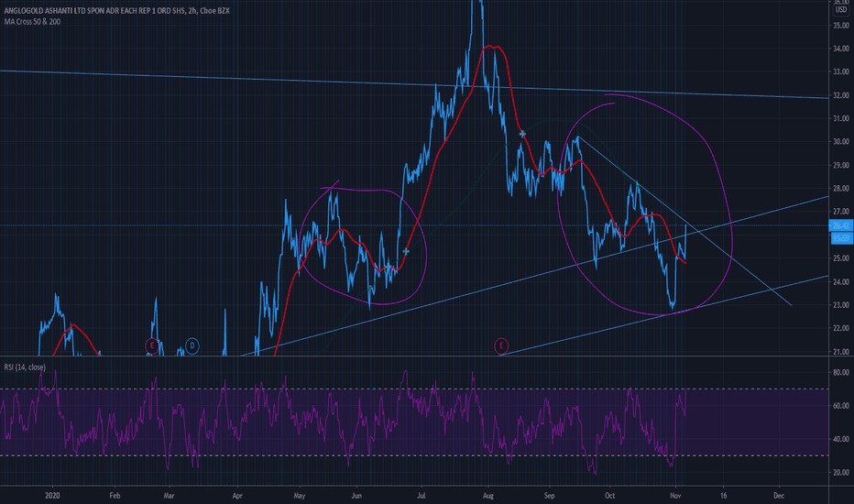The image size is (854, 504).
Task: Click the Sep label on the time axis
Action: [549, 495]
